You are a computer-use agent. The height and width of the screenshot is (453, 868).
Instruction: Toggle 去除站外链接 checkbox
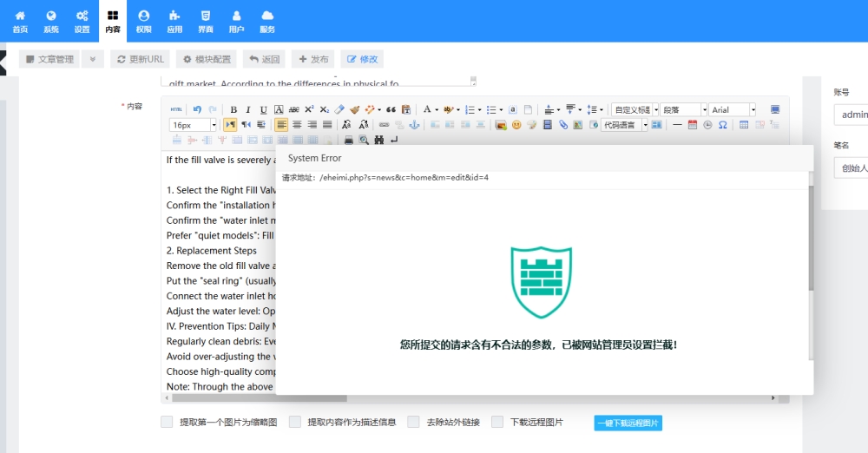[413, 423]
